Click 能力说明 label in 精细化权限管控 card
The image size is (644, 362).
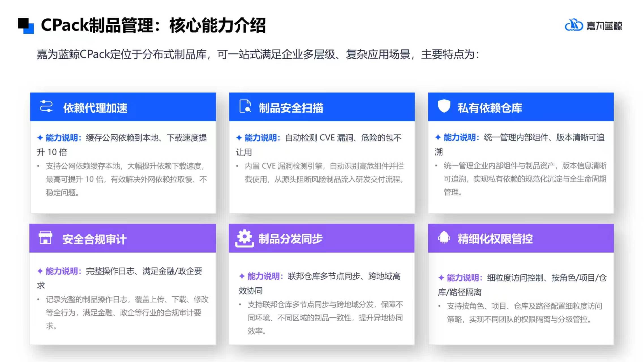pos(465,278)
